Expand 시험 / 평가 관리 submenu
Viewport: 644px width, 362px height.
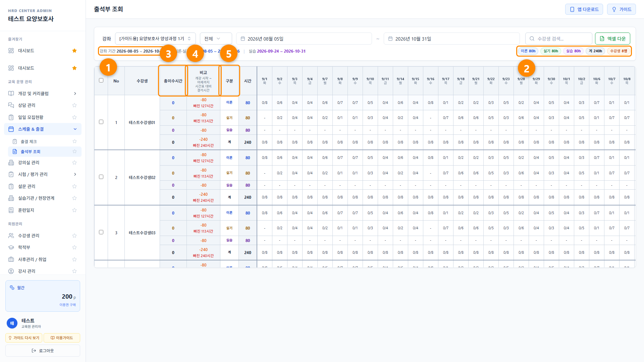(x=43, y=174)
